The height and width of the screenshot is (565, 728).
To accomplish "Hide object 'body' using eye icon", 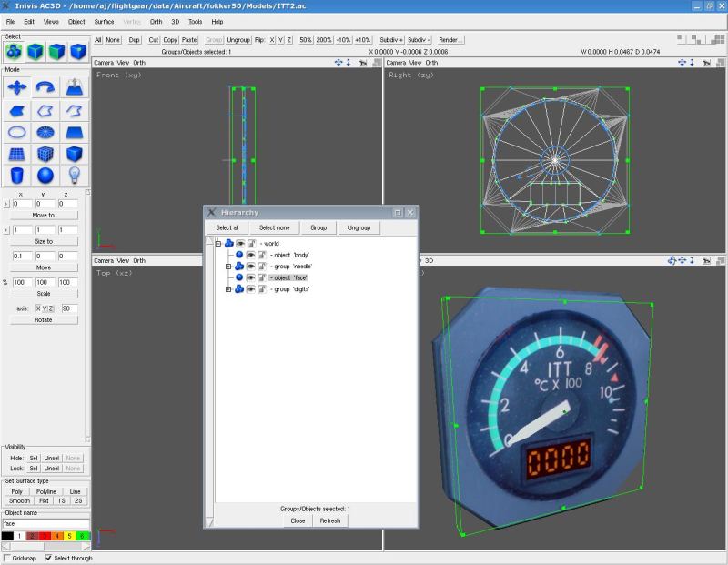I will [x=251, y=255].
